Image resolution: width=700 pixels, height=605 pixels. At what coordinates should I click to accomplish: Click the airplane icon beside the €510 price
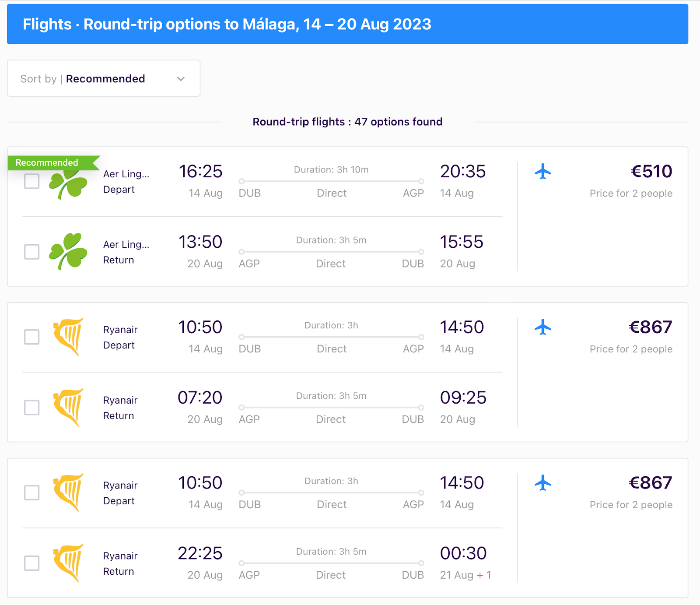pos(542,171)
